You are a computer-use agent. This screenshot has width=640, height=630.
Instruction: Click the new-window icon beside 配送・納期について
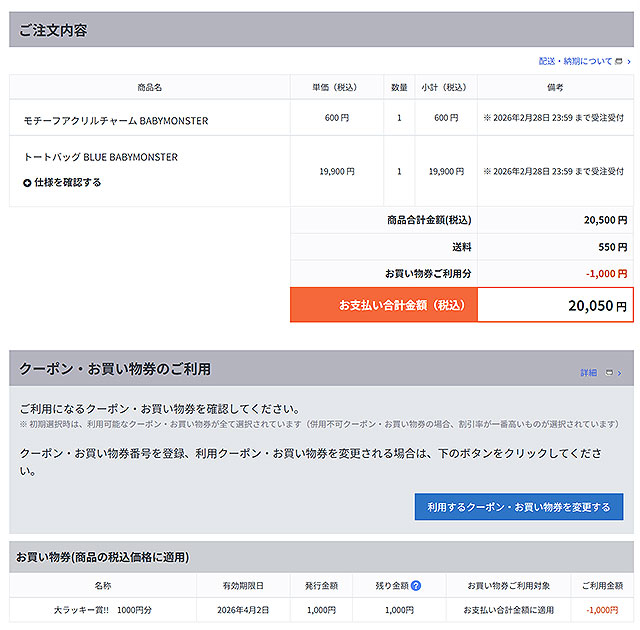pyautogui.click(x=619, y=61)
